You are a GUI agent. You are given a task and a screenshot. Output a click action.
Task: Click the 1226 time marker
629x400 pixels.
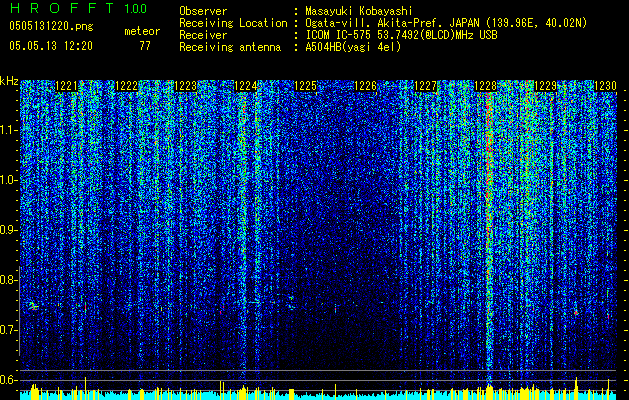click(366, 86)
